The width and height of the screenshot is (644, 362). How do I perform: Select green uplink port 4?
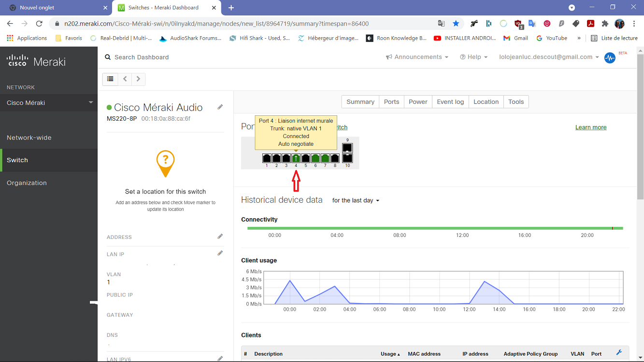click(x=296, y=158)
